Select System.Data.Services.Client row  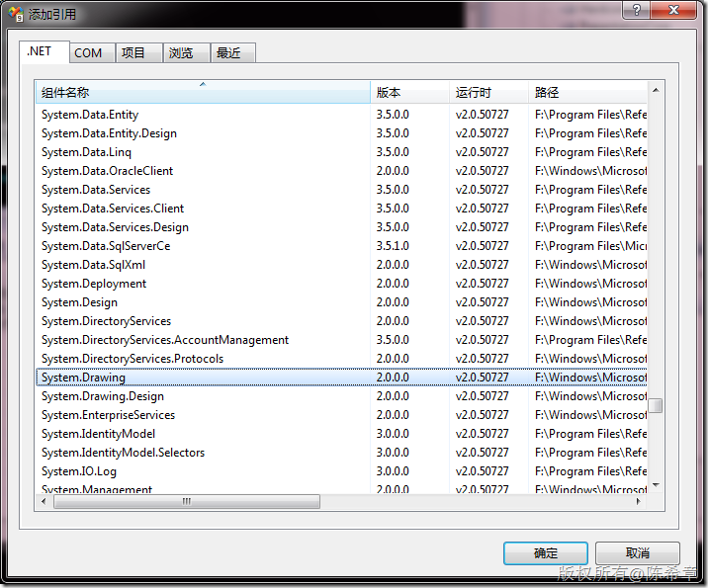[341, 209]
